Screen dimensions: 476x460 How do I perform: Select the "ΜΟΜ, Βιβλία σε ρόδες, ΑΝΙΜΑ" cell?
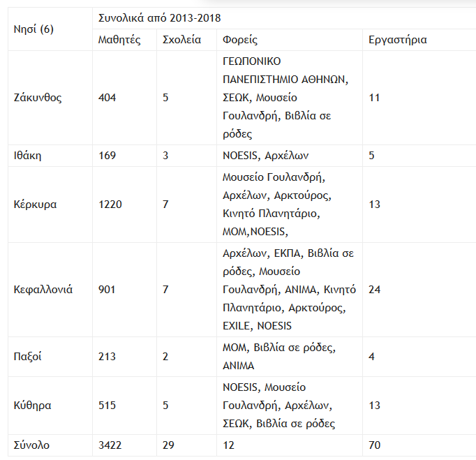click(278, 357)
